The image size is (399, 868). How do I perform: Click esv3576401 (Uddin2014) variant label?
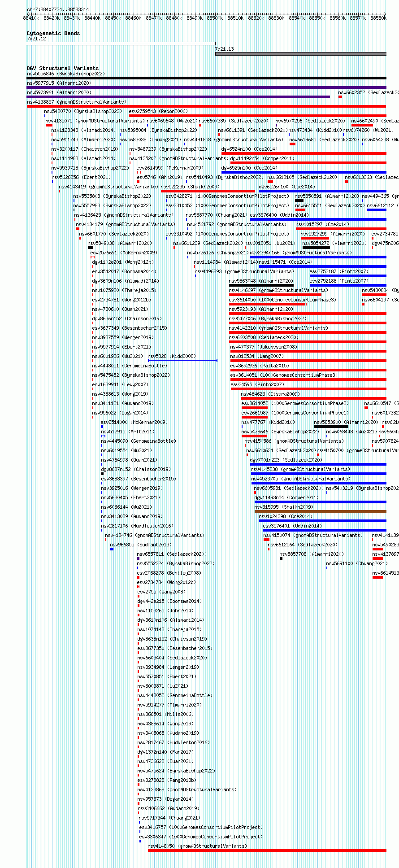[292, 526]
